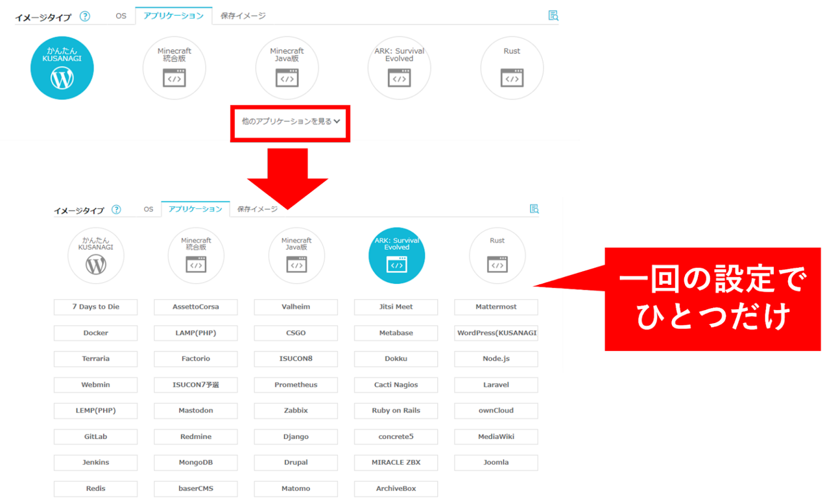
Task: Select the Docker application
Action: pyautogui.click(x=95, y=333)
